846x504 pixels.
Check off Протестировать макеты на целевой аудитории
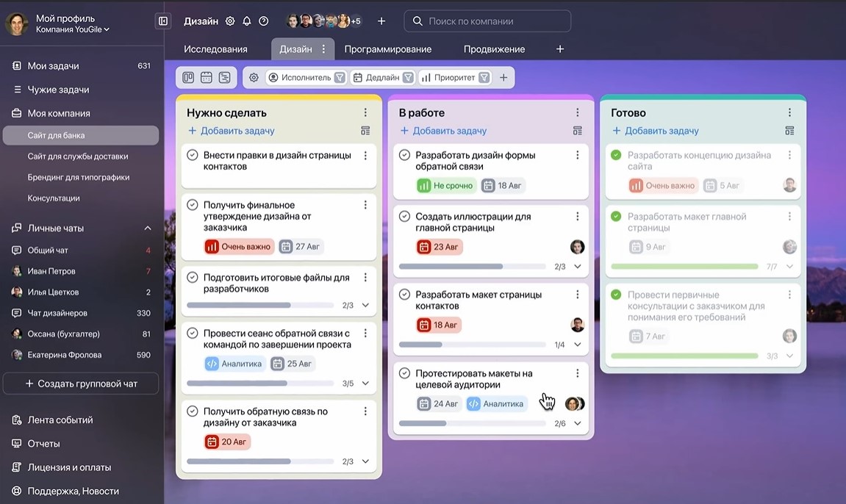pyautogui.click(x=404, y=373)
